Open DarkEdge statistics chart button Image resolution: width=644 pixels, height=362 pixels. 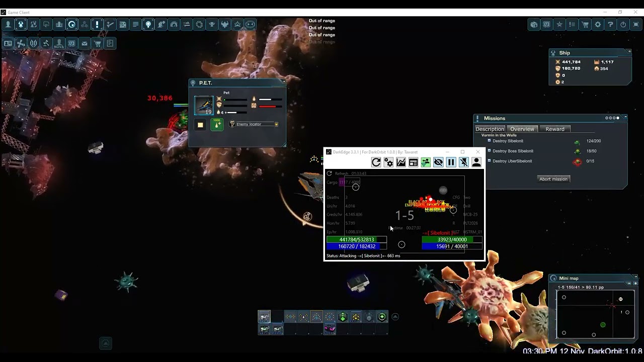[x=401, y=162]
